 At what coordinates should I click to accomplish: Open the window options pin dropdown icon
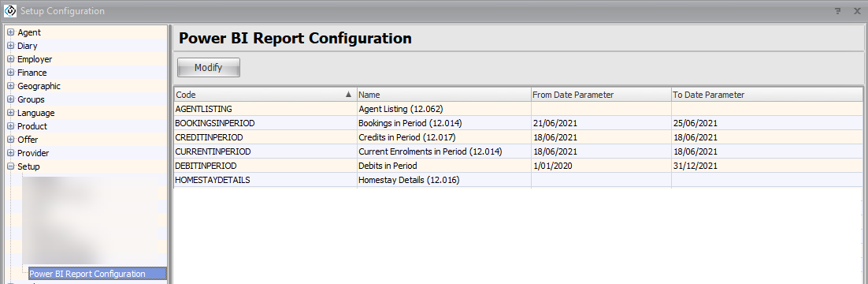pyautogui.click(x=837, y=11)
